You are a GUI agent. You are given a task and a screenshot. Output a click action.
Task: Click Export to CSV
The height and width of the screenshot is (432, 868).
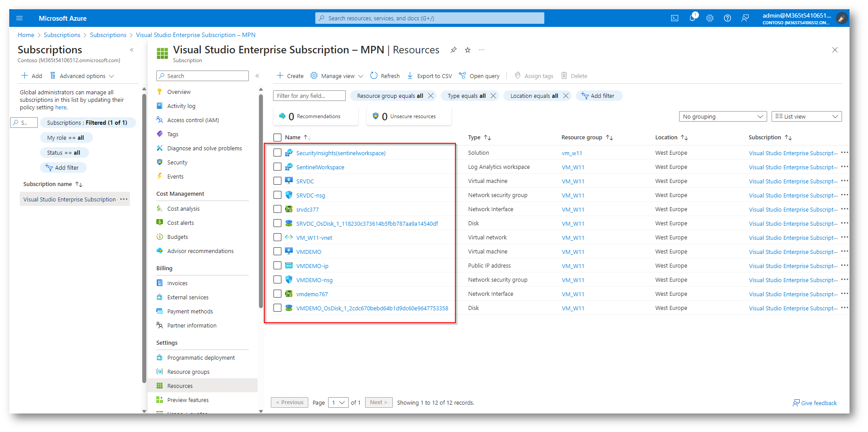point(429,76)
